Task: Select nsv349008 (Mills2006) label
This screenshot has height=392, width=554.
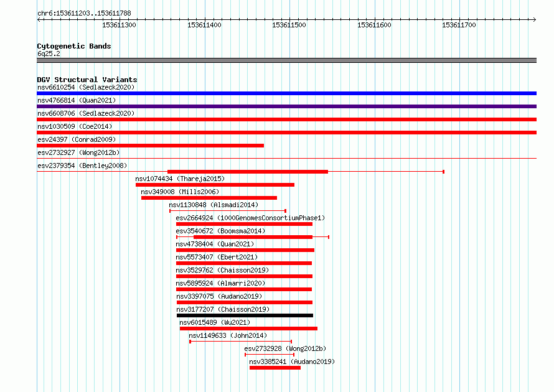Action: pos(180,192)
